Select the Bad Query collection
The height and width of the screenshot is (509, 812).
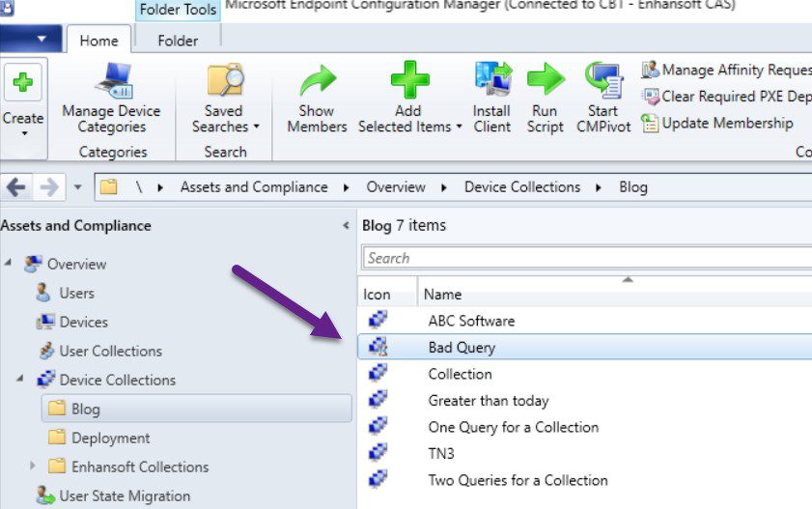point(462,347)
